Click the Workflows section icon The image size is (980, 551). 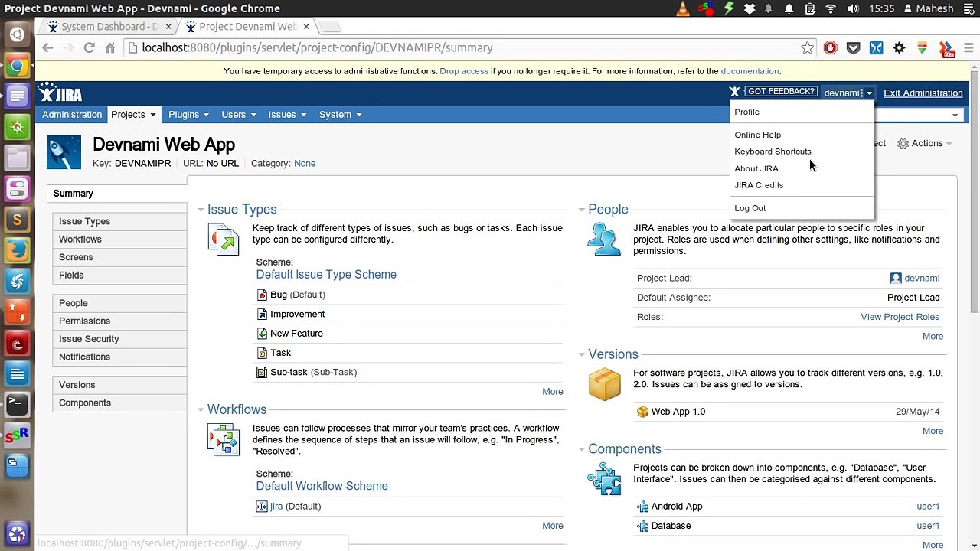tap(224, 440)
